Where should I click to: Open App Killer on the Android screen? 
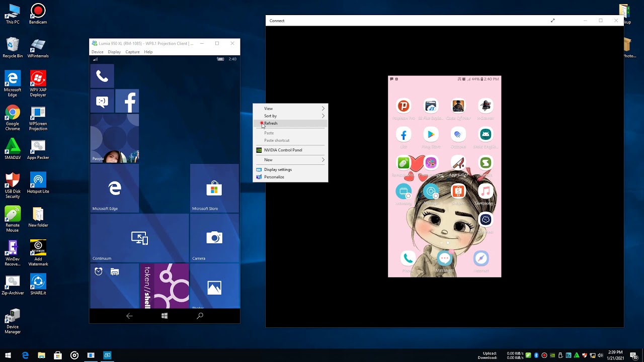coord(458,163)
